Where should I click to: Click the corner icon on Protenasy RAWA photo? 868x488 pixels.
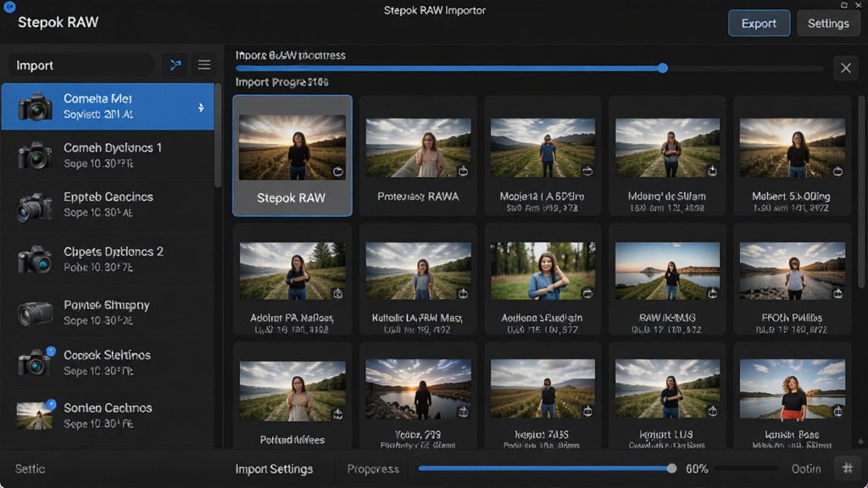click(x=464, y=171)
